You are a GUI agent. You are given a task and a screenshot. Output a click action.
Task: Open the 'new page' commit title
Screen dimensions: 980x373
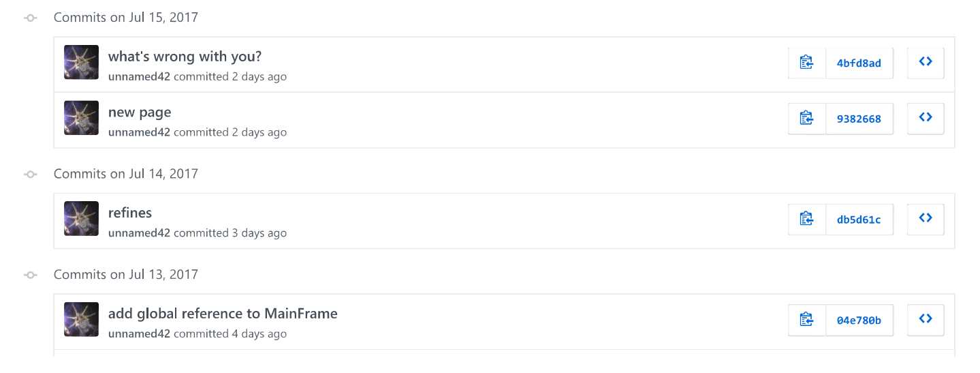[140, 113]
